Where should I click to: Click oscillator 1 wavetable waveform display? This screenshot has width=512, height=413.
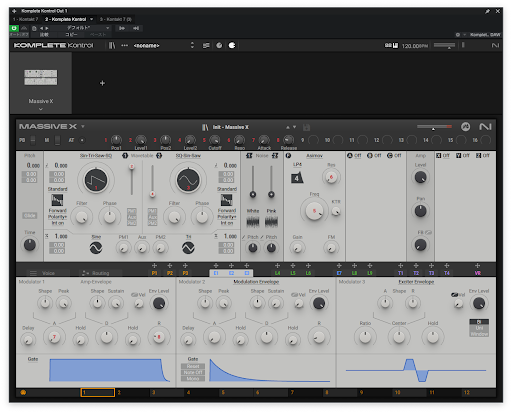pyautogui.click(x=96, y=180)
